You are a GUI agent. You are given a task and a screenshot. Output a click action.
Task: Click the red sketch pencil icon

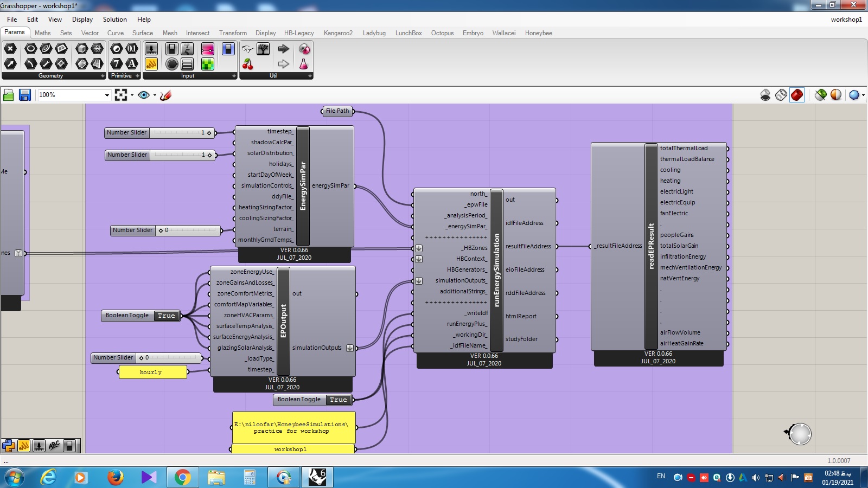point(166,95)
